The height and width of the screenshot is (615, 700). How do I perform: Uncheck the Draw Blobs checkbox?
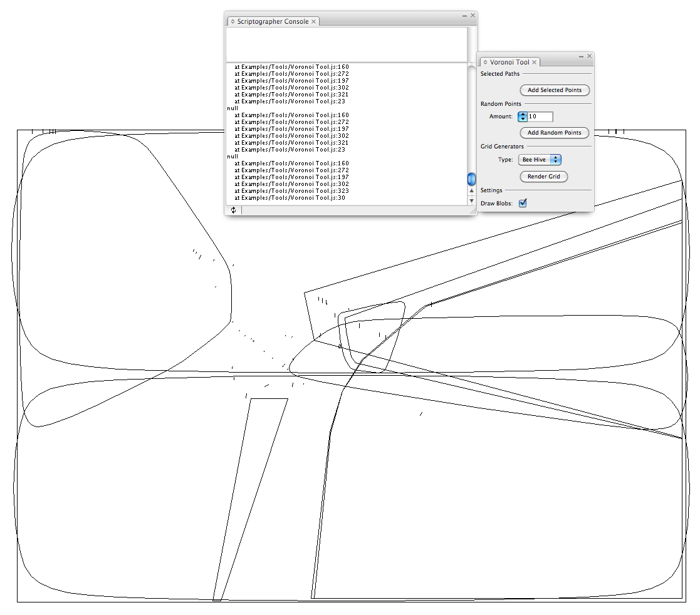[x=523, y=203]
